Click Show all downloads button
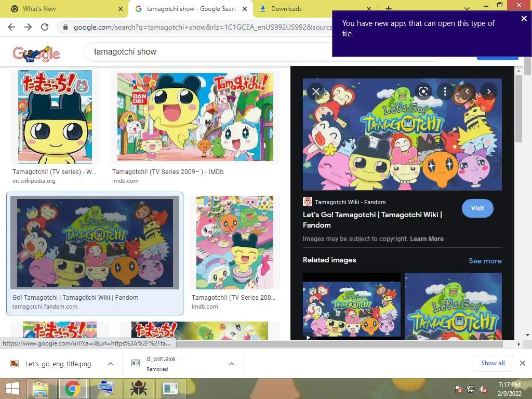Viewport: 532px width, 399px height. (x=493, y=363)
